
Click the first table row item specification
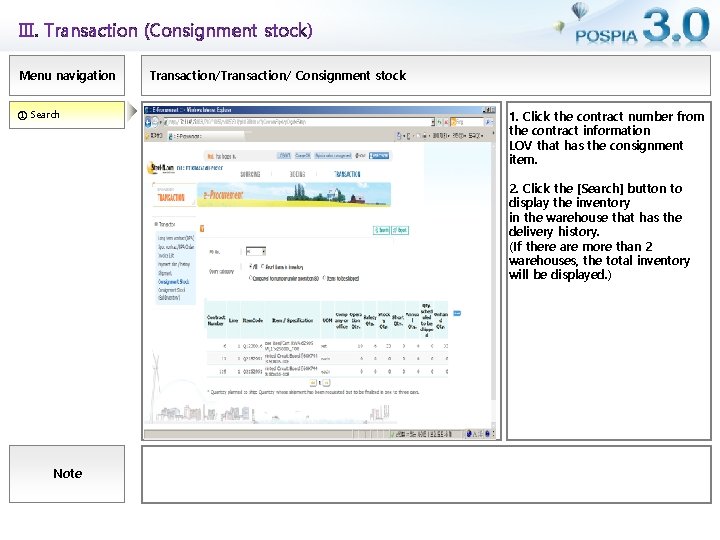tap(289, 346)
